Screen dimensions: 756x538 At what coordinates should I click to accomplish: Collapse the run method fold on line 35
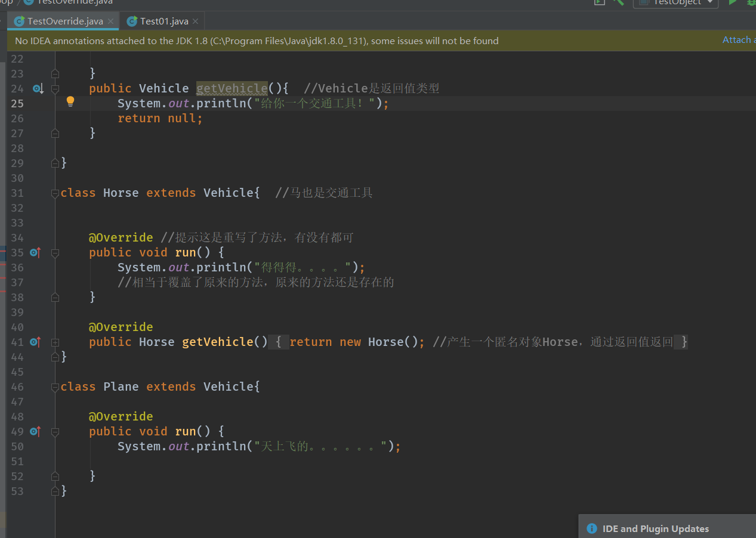coord(55,253)
